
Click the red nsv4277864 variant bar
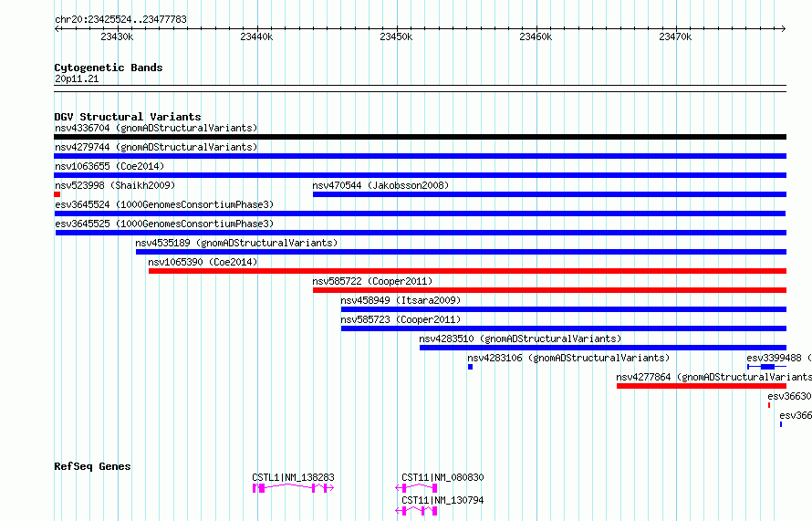(702, 386)
